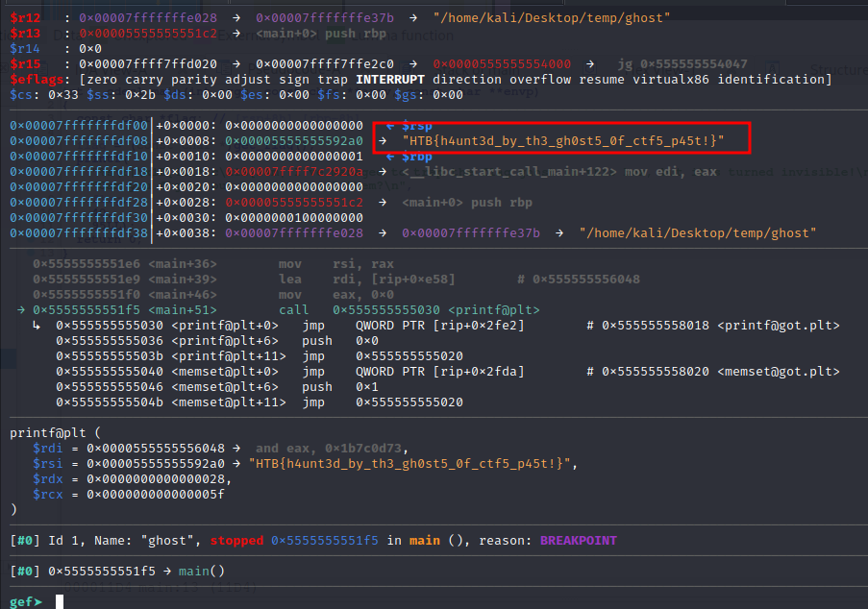Click the HTB flag string in the red box
This screenshot has width=868, height=609.
tap(562, 141)
